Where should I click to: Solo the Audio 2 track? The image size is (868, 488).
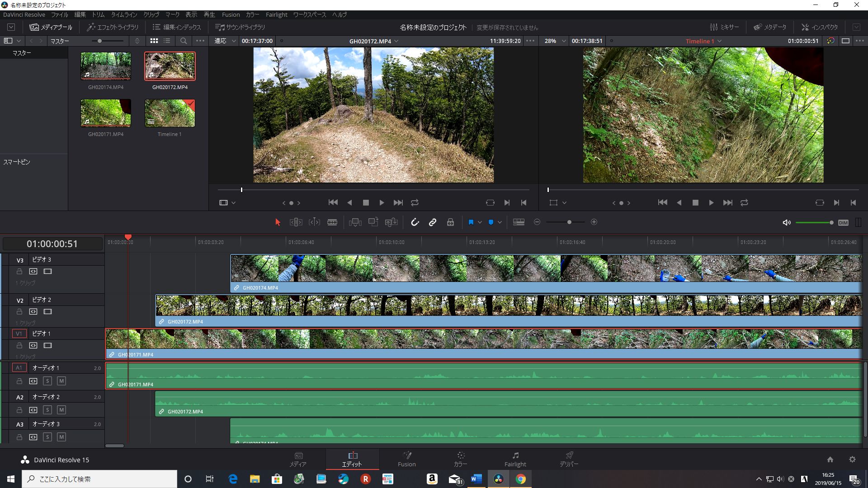(47, 410)
